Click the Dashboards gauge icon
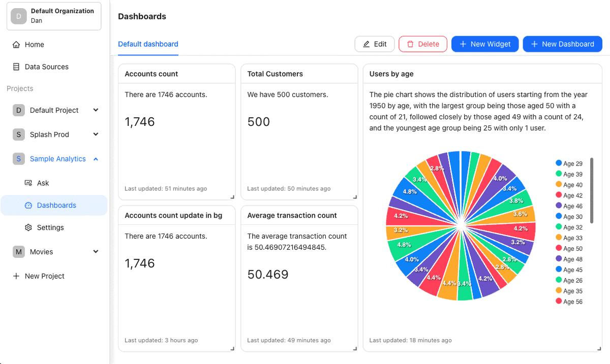 coord(28,206)
